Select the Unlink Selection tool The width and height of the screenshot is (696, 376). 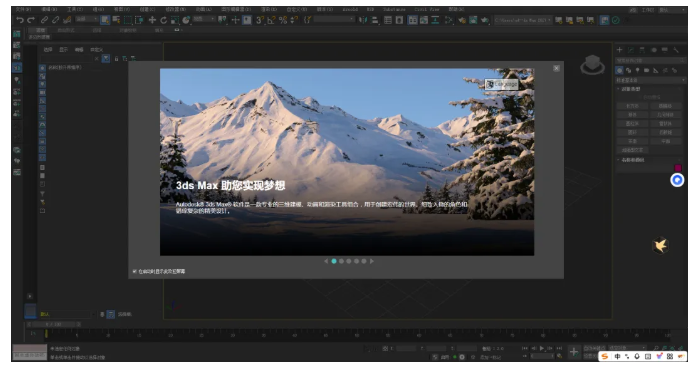(x=55, y=20)
